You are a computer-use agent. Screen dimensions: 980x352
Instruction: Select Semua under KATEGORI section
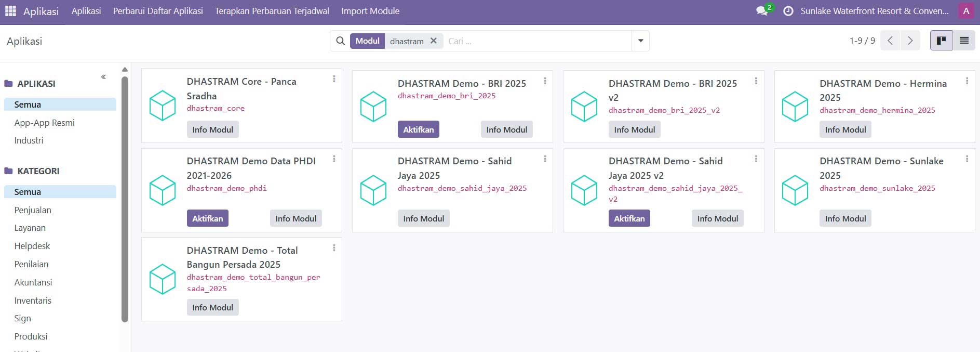click(x=60, y=192)
